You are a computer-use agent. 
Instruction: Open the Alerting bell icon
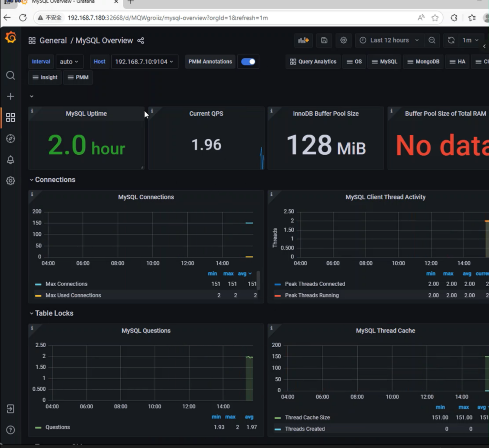tap(11, 160)
